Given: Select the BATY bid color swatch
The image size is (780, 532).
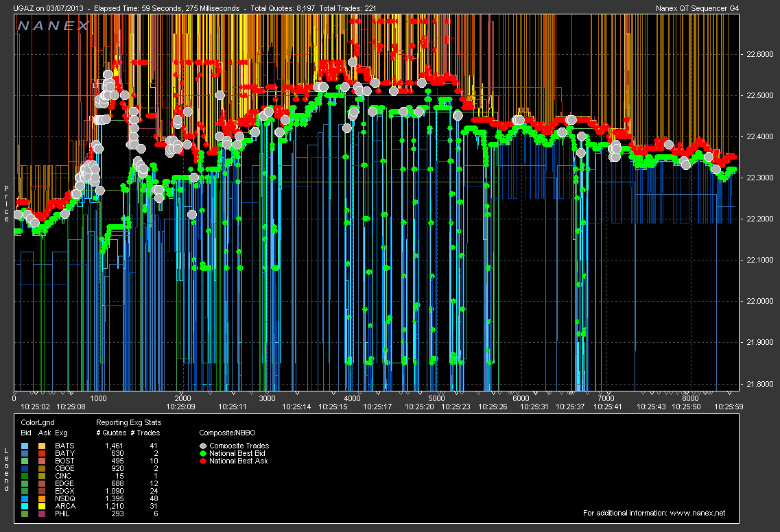Looking at the screenshot, I should pyautogui.click(x=25, y=453).
